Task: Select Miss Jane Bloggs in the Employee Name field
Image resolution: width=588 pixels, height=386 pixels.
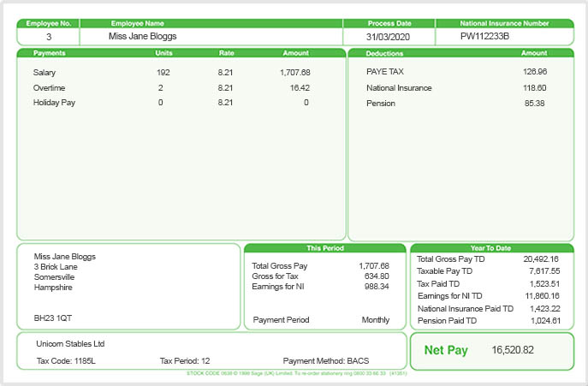Action: (142, 37)
